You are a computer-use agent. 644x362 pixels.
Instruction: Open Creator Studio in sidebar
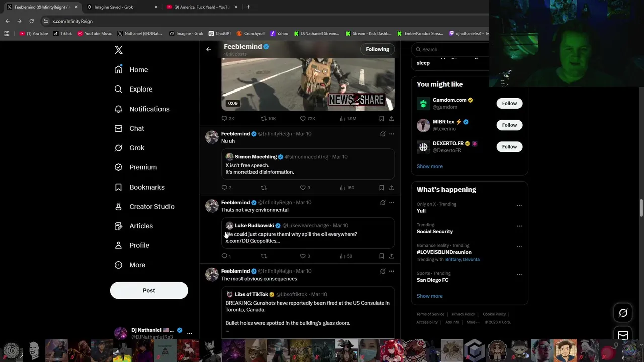pyautogui.click(x=144, y=207)
